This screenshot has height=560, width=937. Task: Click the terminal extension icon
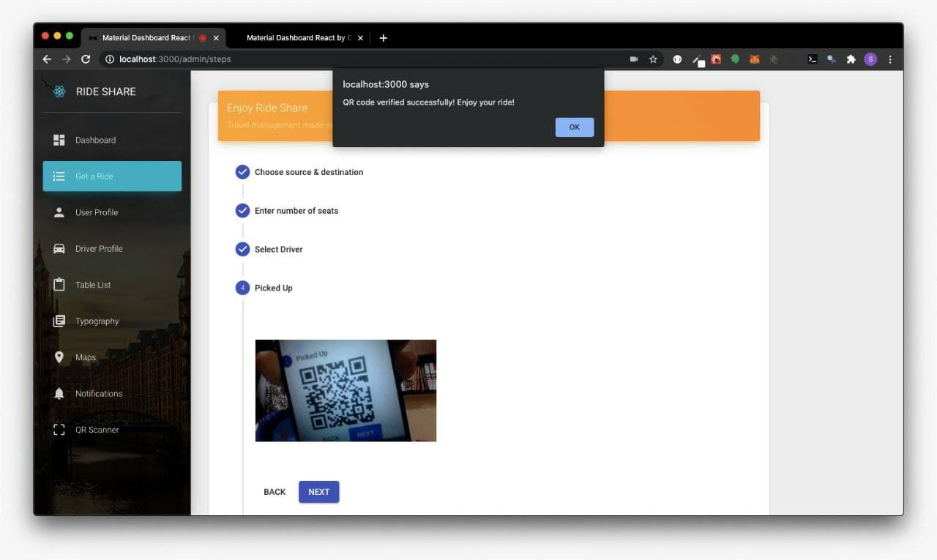tap(813, 59)
